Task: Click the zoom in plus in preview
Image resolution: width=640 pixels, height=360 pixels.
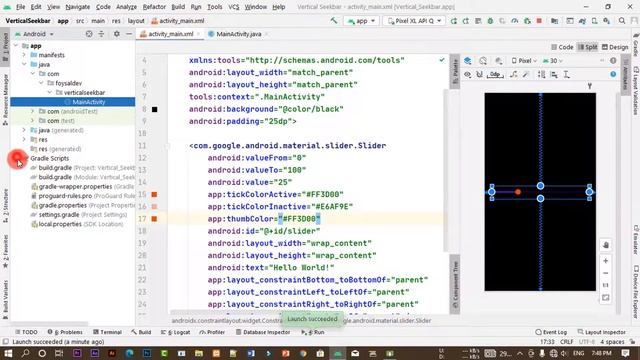Action: click(606, 261)
